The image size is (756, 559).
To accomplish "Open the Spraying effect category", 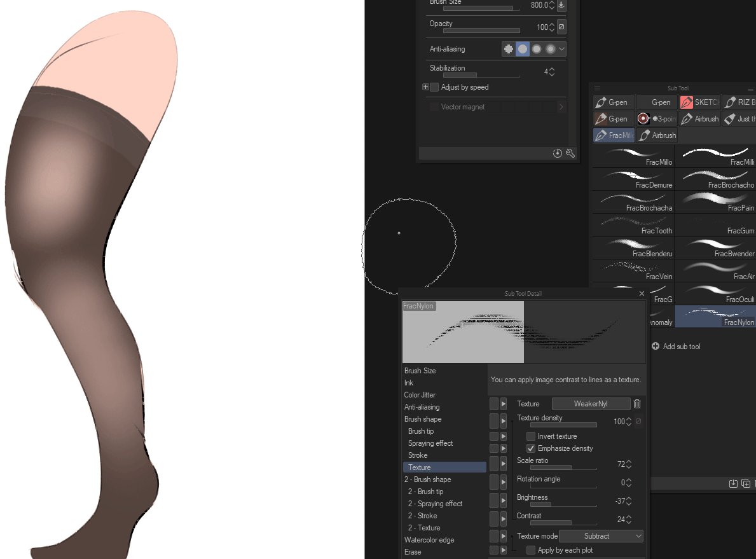I will [x=430, y=443].
